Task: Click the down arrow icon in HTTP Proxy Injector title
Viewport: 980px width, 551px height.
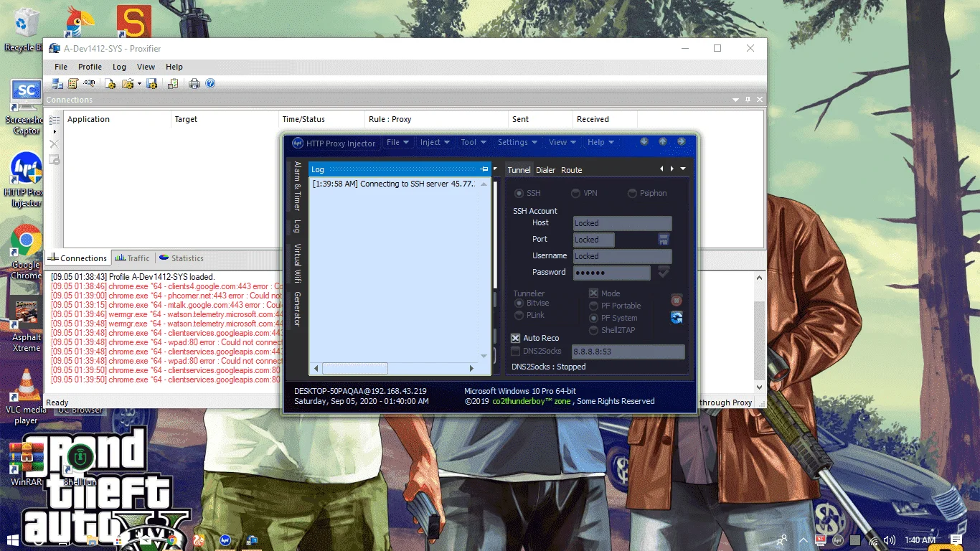Action: click(x=644, y=142)
